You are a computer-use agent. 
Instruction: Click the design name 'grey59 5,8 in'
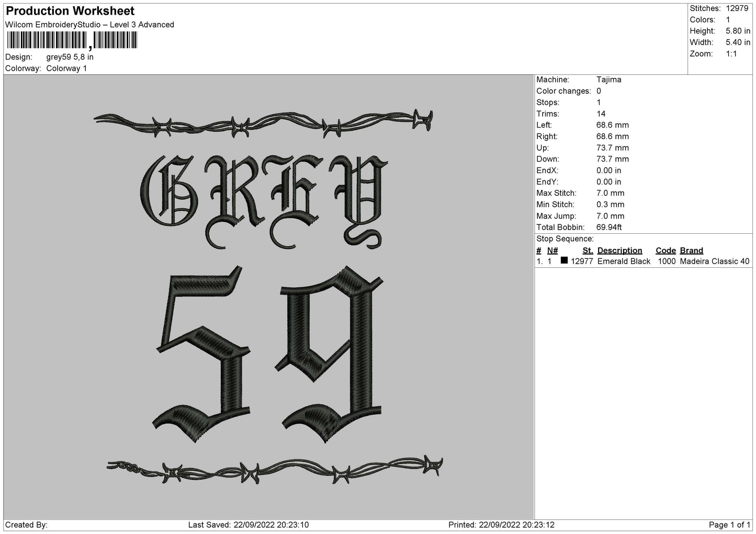(70, 57)
